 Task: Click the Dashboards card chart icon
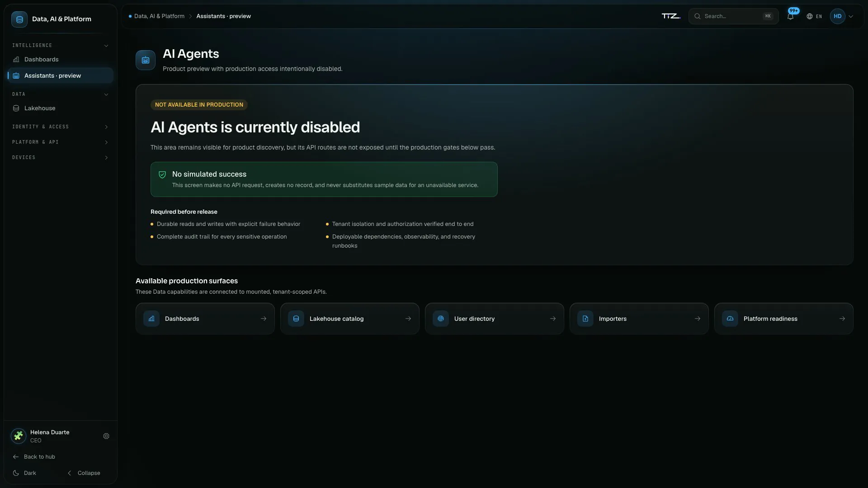[151, 319]
